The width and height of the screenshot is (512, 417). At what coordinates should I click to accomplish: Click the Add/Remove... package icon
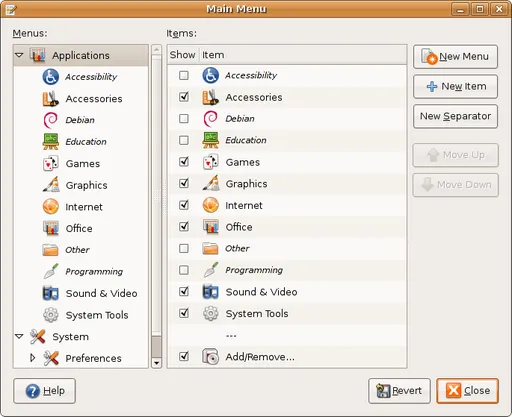pos(211,357)
